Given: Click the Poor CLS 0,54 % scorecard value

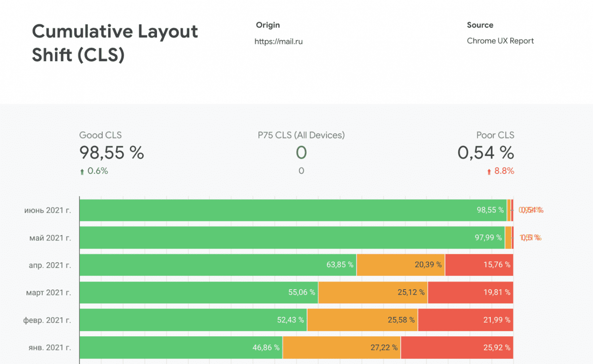Looking at the screenshot, I should [486, 153].
